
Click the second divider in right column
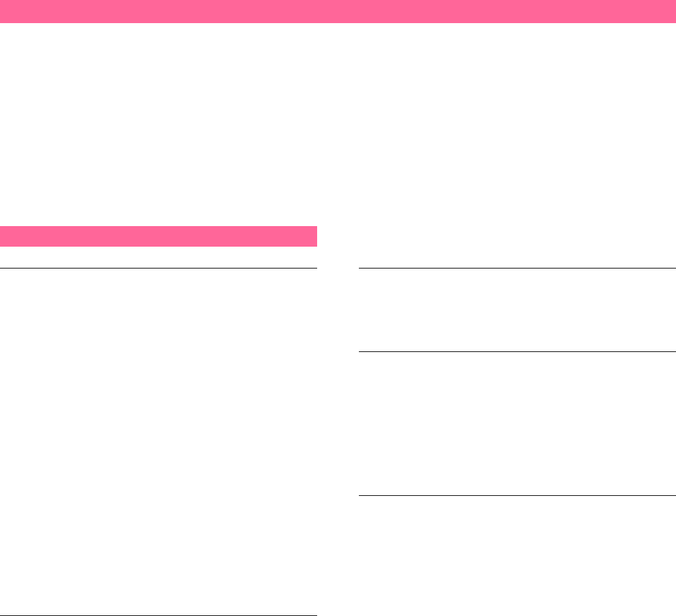click(x=517, y=351)
